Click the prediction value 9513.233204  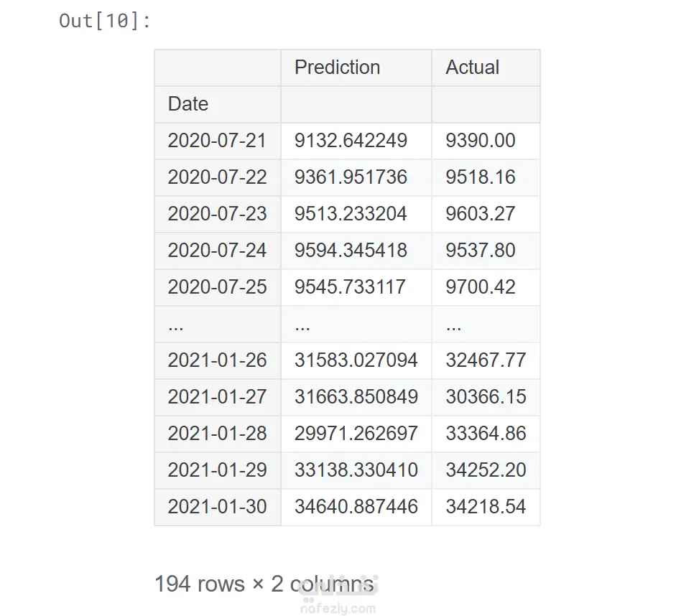coord(351,214)
